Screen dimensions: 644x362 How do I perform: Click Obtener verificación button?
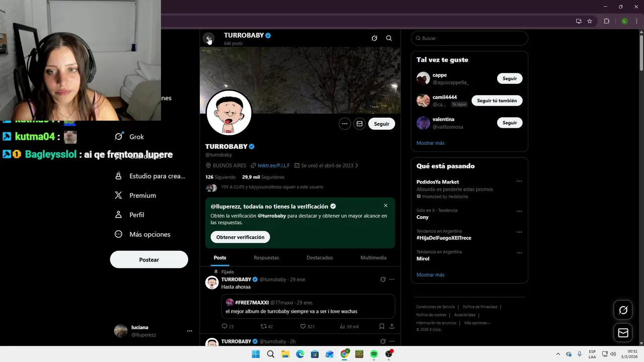coord(240,237)
